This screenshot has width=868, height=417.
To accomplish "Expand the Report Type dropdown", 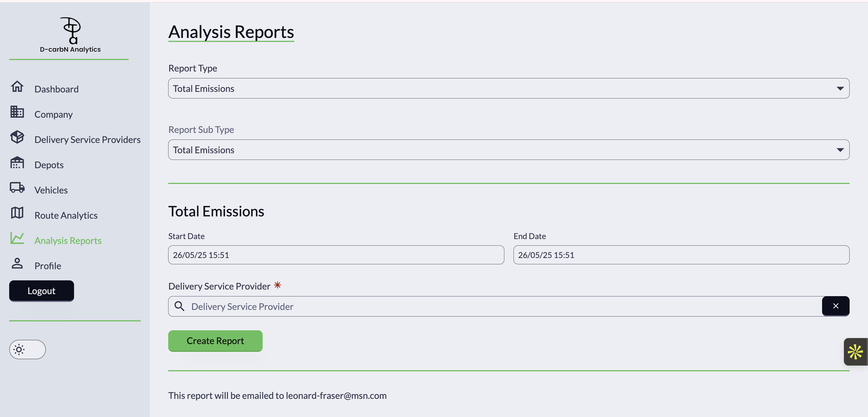I will pyautogui.click(x=509, y=88).
